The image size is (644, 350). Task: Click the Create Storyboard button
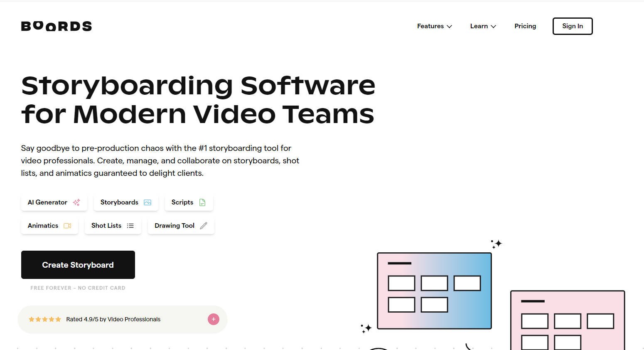(78, 265)
